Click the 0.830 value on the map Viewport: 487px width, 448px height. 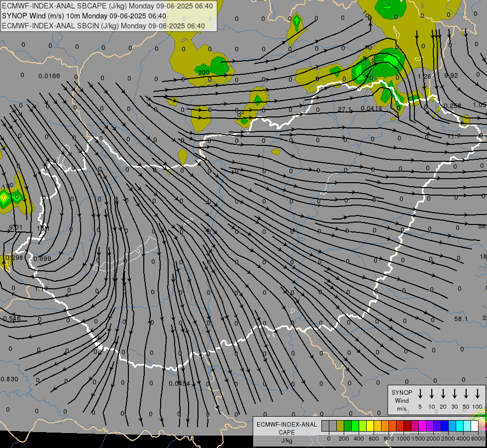[x=9, y=379]
